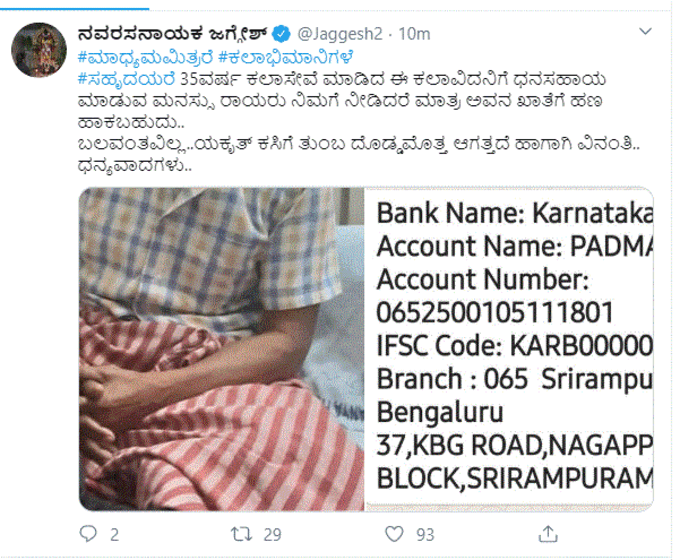Open the first hashtag #ಮಾಧ್ಯಮಮಿತ್ರರೆ
This screenshot has height=560, width=680.
145,57
